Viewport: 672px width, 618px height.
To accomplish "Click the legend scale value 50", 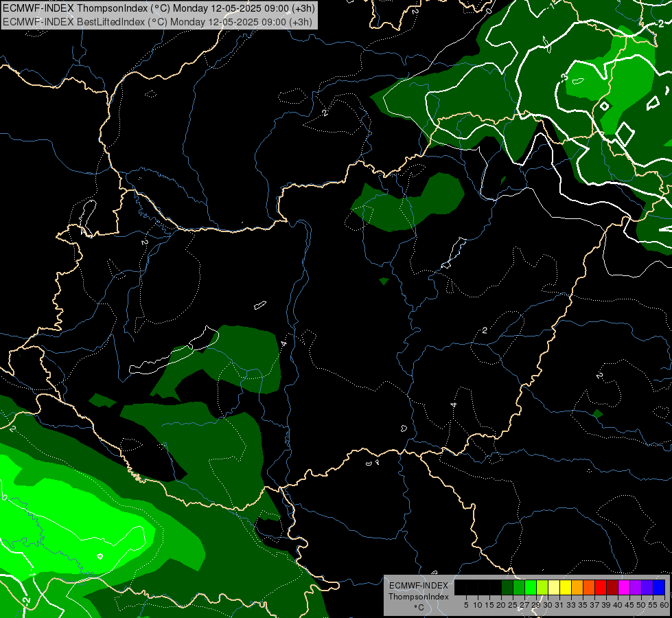I will [642, 605].
